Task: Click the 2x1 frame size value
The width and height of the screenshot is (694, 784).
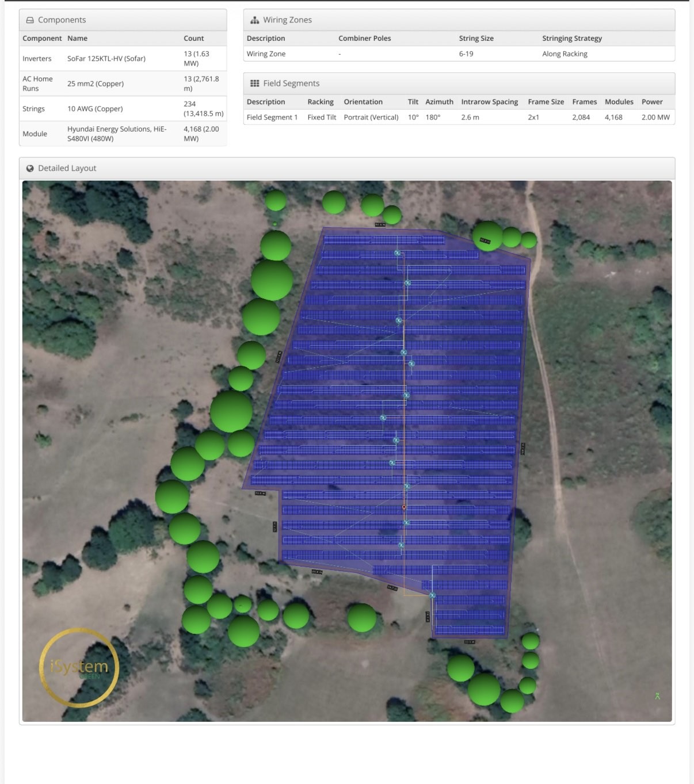Action: tap(533, 117)
